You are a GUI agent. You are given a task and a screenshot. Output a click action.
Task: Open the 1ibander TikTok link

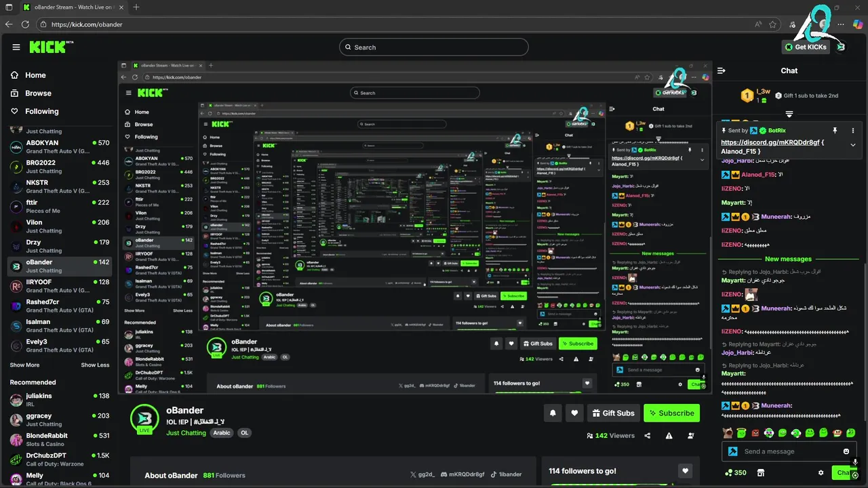coord(506,475)
